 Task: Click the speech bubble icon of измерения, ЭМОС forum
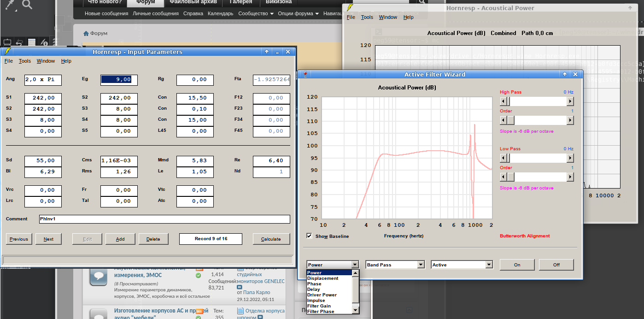[99, 276]
